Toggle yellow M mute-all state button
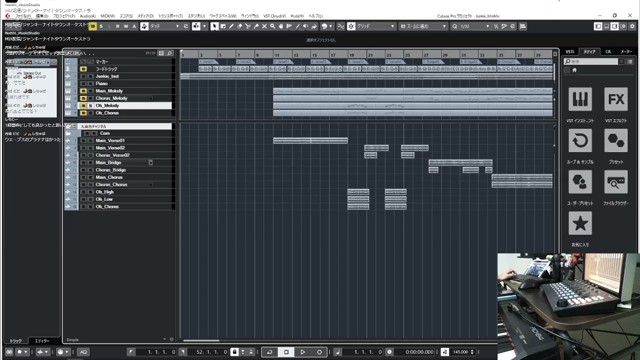The image size is (640, 360). [93, 26]
